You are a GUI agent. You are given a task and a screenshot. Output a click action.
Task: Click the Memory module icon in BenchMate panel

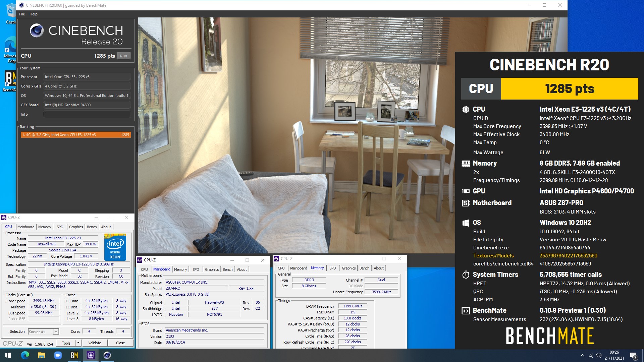tap(466, 163)
